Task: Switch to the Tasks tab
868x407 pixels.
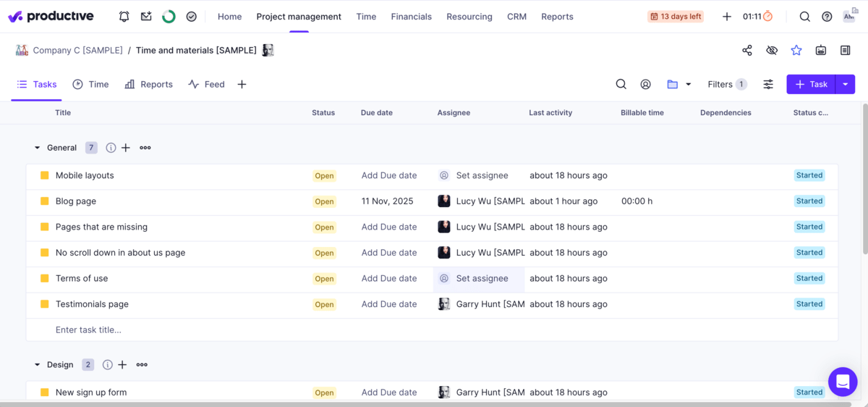Action: click(36, 84)
